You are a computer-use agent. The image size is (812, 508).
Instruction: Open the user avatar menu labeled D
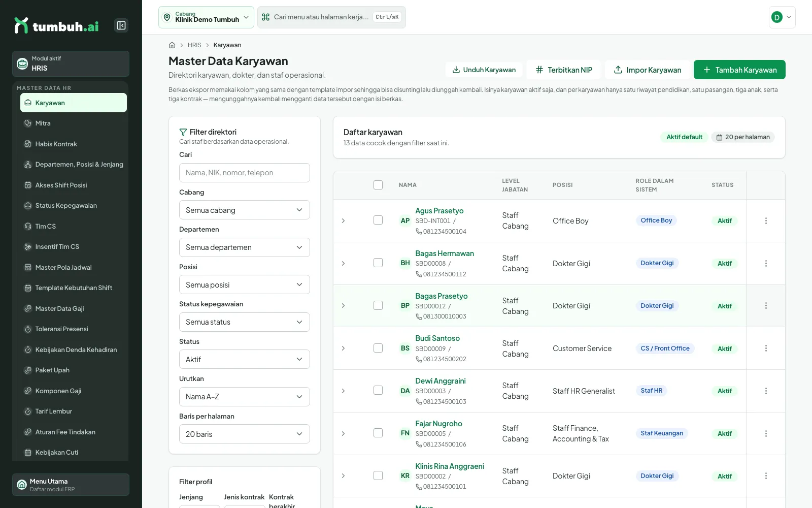point(782,17)
